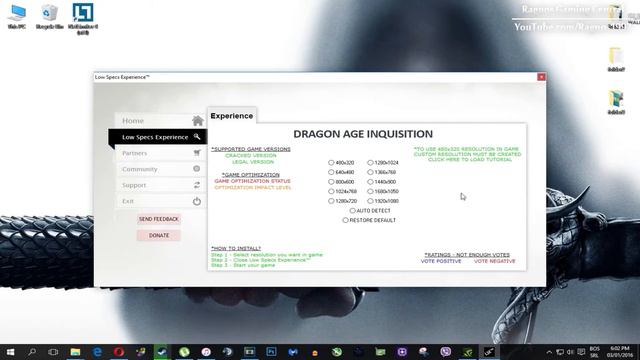Select the 800x600 resolution option
The width and height of the screenshot is (640, 360).
pos(341,182)
